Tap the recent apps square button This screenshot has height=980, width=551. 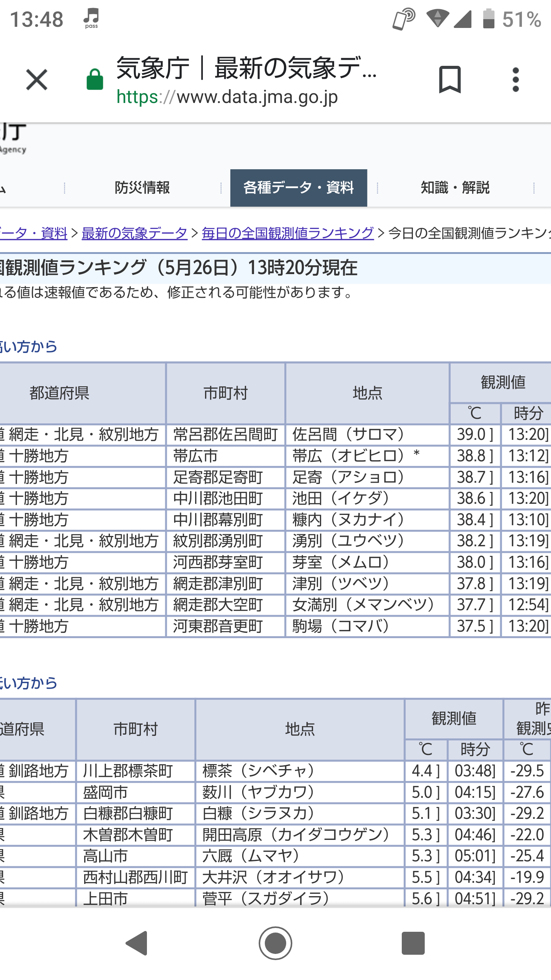pos(413,943)
